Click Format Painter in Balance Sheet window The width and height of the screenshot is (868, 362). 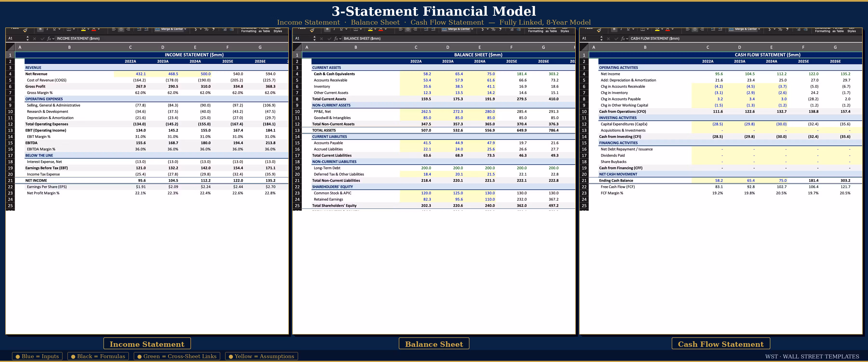[x=312, y=30]
